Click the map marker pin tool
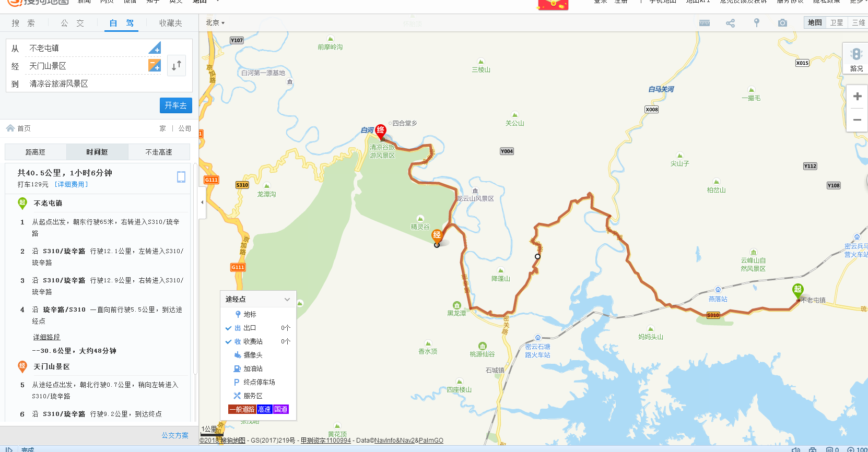868x452 pixels. (x=756, y=23)
